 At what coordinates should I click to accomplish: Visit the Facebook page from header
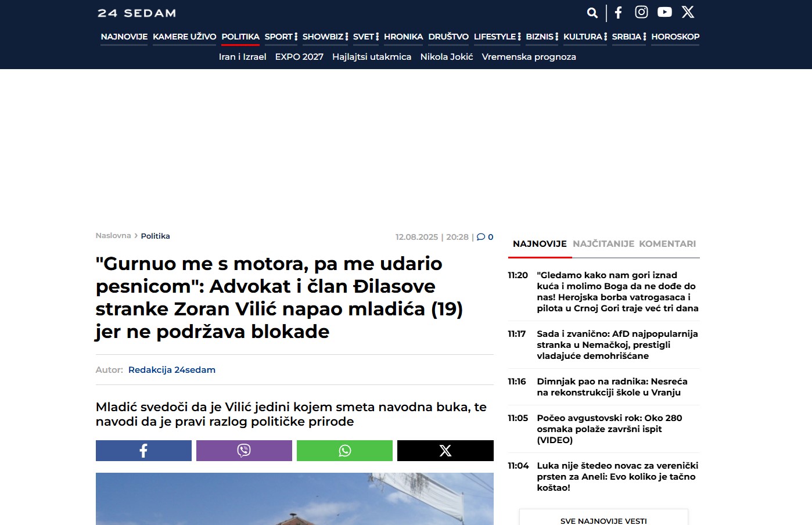619,13
